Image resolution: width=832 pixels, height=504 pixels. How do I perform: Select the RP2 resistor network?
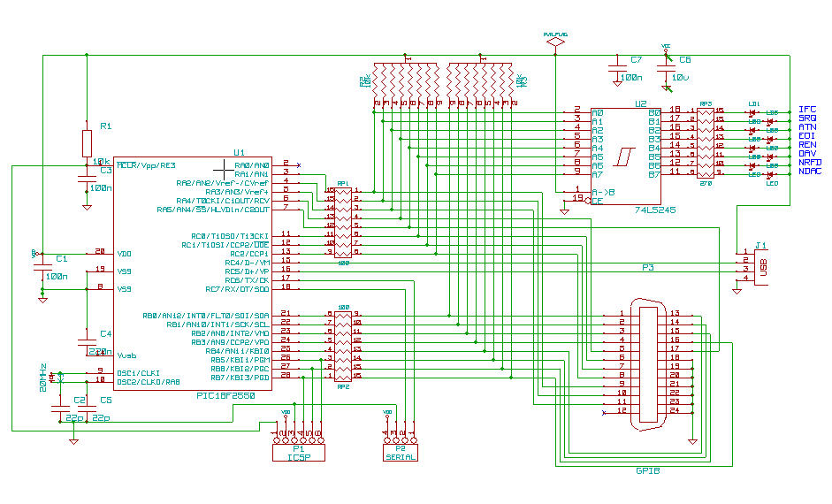343,347
